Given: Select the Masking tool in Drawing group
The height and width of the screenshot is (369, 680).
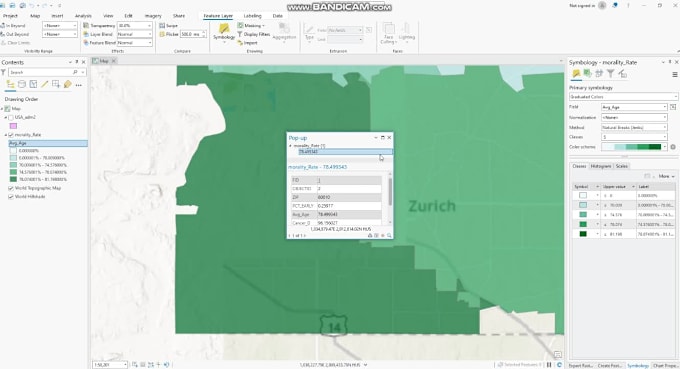Looking at the screenshot, I should pos(251,26).
